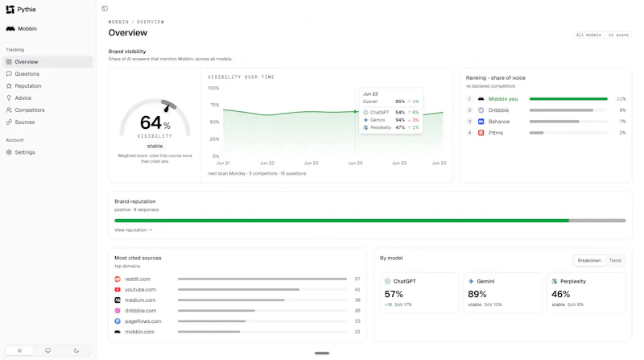
Task: Click the Sources link icon
Action: pos(9,122)
